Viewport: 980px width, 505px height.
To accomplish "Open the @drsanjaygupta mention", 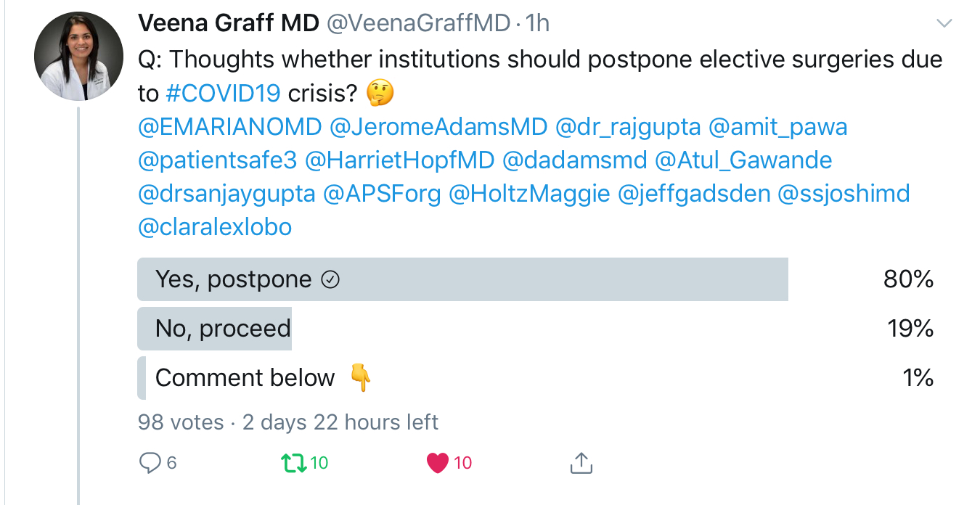I will coord(226,194).
